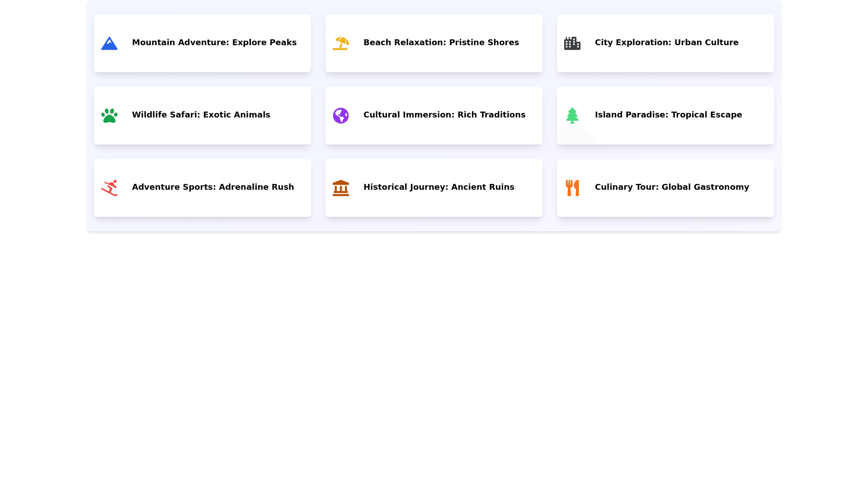Click the green tree icon
The image size is (868, 488).
572,116
